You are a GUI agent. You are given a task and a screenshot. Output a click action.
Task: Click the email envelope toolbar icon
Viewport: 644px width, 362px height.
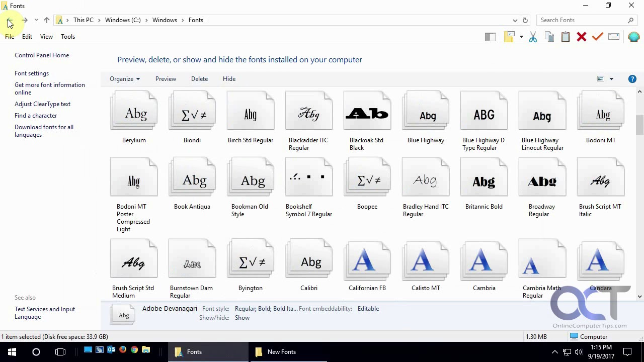pyautogui.click(x=614, y=37)
